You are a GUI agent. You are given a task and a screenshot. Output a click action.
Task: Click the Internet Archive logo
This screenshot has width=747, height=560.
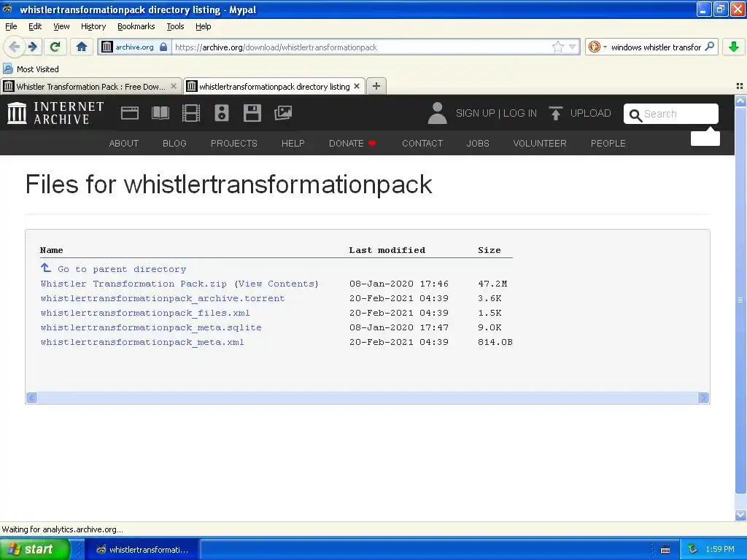click(x=55, y=113)
